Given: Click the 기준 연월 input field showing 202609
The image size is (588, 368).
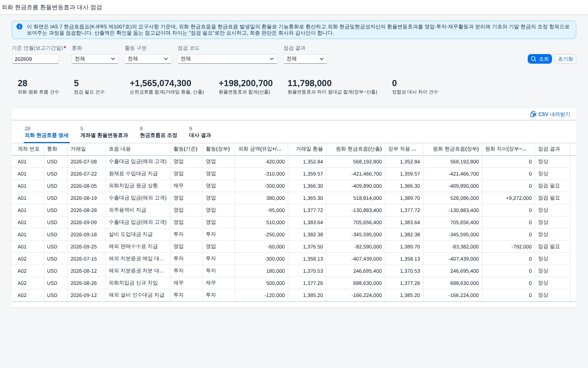Looking at the screenshot, I should point(35,59).
